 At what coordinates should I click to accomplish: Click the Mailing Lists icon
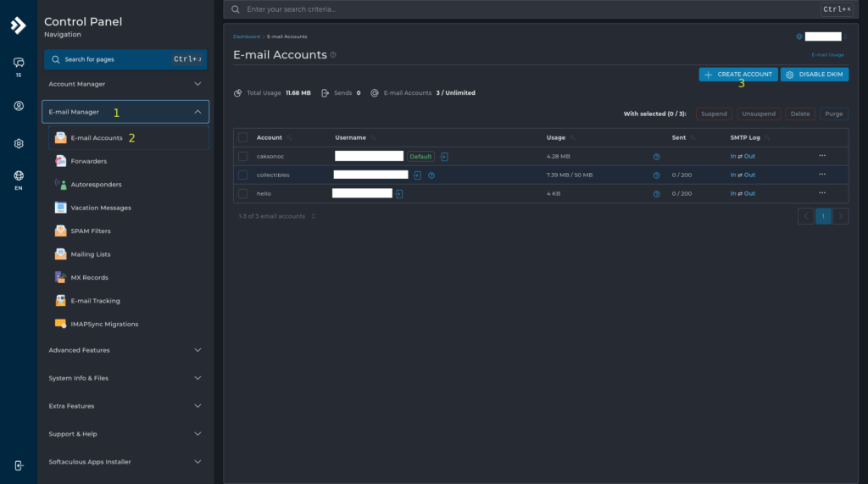tap(60, 254)
